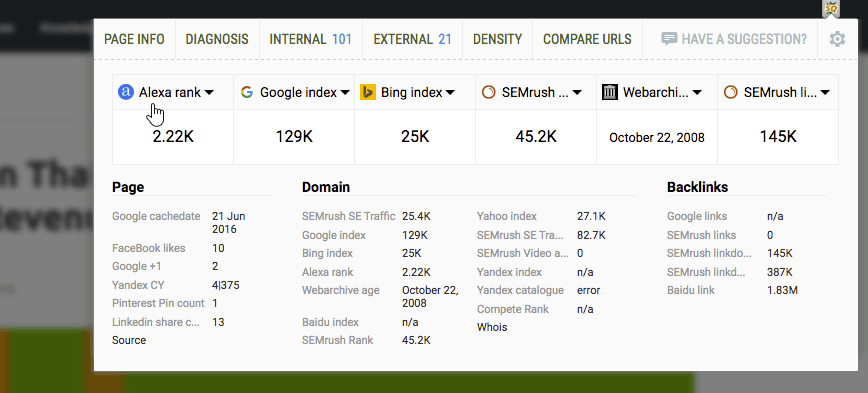Click the Source link under Page

(x=129, y=340)
